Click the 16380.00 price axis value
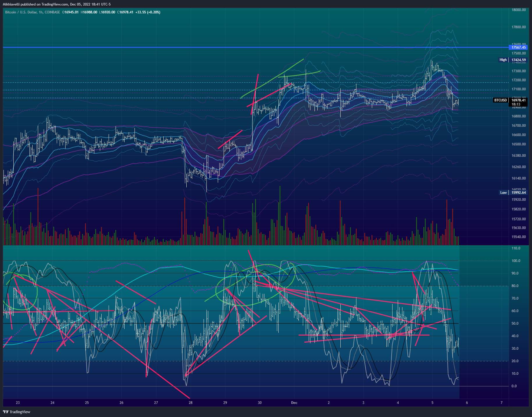This screenshot has width=532, height=417. pyautogui.click(x=519, y=156)
